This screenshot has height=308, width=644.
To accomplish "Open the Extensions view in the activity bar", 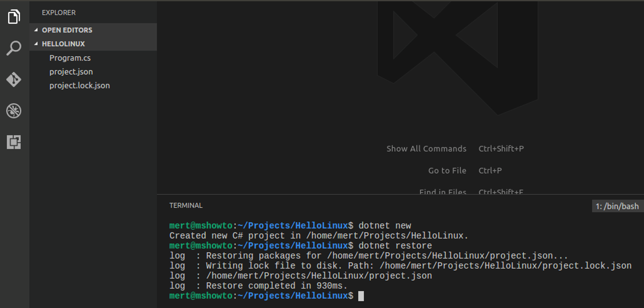I will pos(14,142).
